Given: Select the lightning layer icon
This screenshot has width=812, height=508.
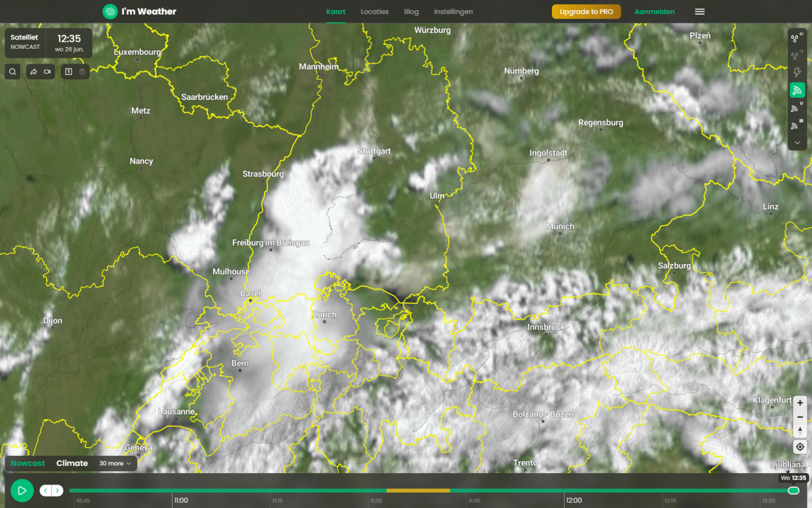Looking at the screenshot, I should click(x=797, y=73).
